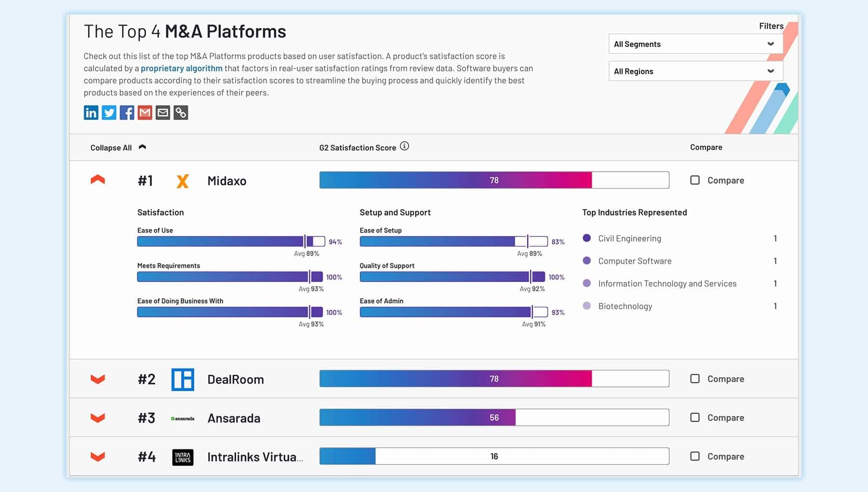Share the list via LinkedIn icon
Screen dimensions: 868x492
pyautogui.click(x=91, y=113)
